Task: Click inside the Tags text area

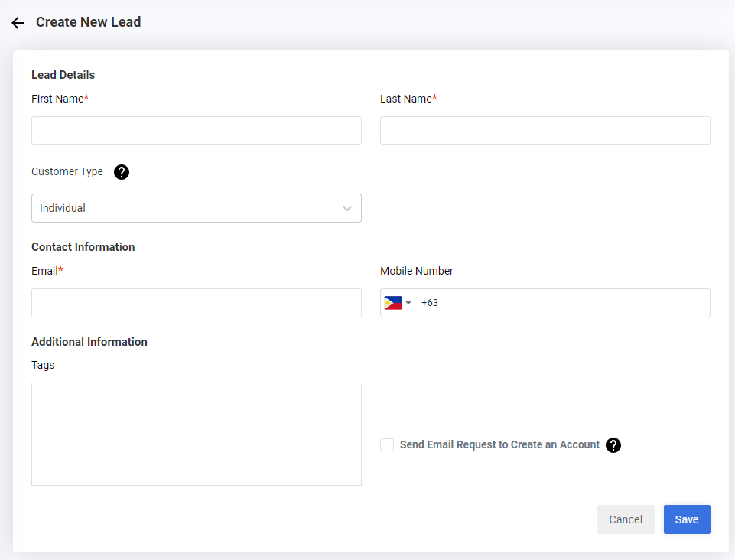Action: [196, 434]
